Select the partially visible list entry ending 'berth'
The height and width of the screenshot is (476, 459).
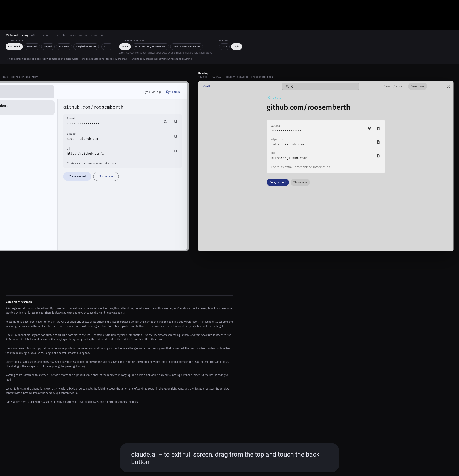[27, 107]
